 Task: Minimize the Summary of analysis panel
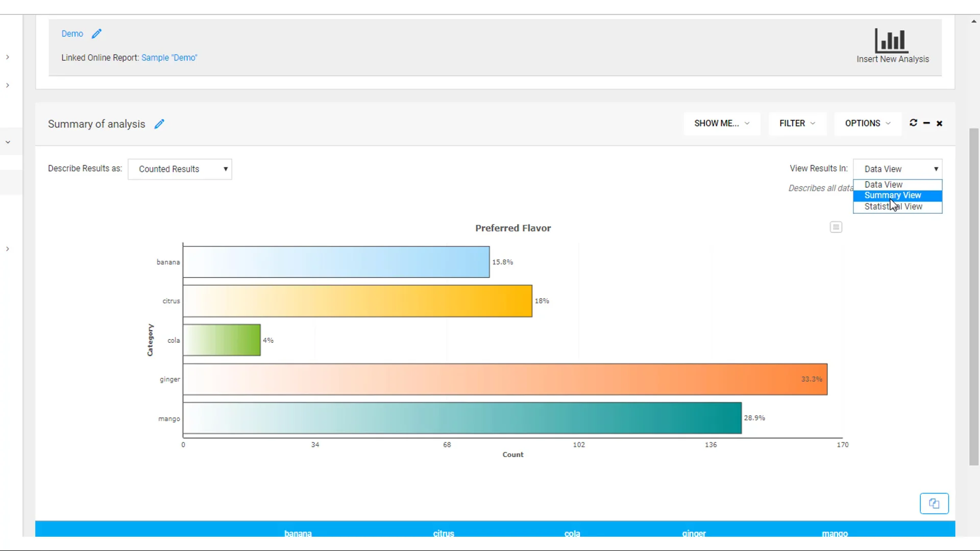[x=926, y=123]
